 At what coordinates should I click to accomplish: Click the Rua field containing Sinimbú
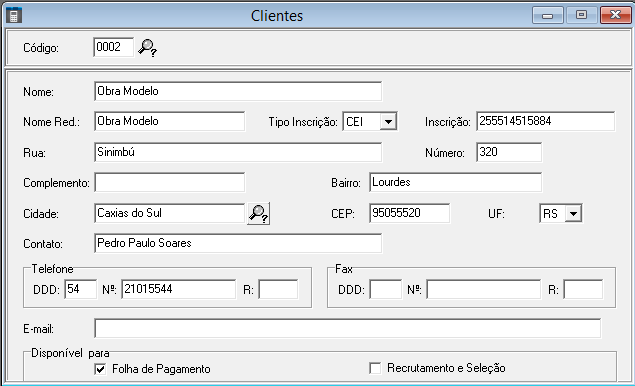(x=238, y=152)
